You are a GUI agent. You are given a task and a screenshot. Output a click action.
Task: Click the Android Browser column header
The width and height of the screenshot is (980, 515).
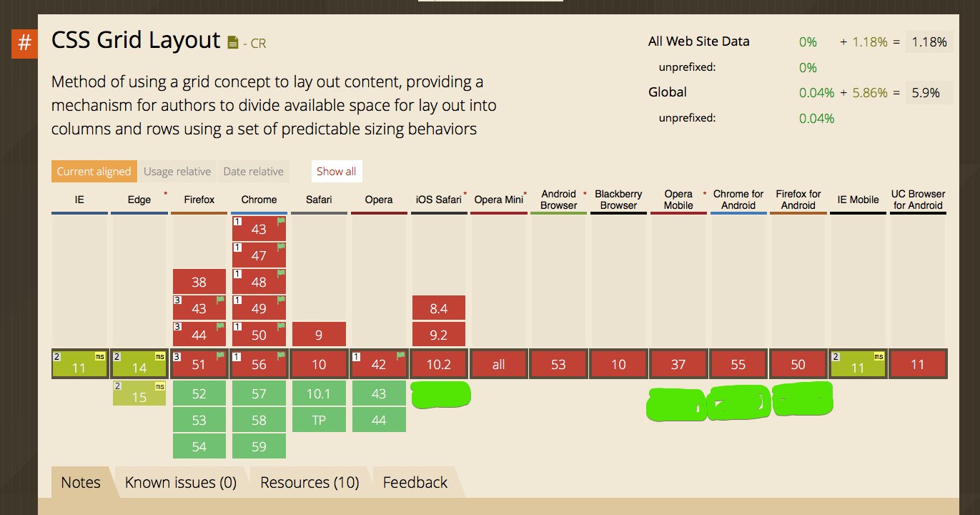pyautogui.click(x=559, y=200)
